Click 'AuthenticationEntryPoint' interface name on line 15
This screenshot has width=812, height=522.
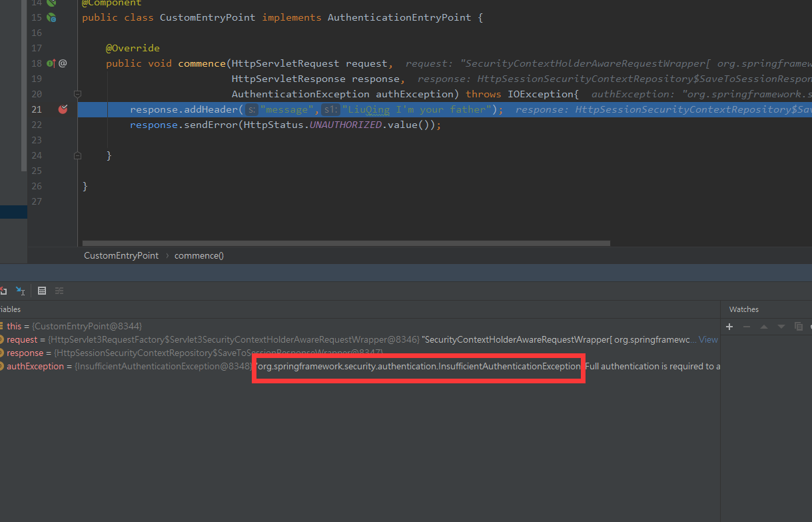tap(399, 17)
